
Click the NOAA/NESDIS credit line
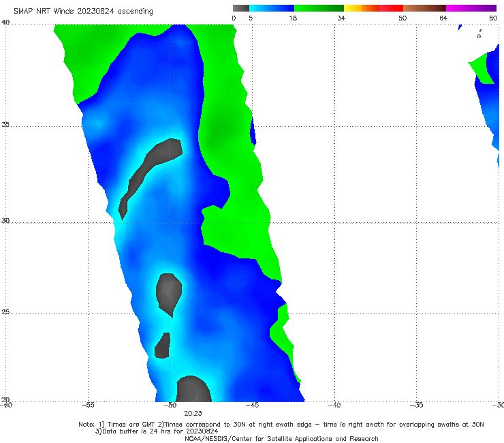pyautogui.click(x=281, y=438)
